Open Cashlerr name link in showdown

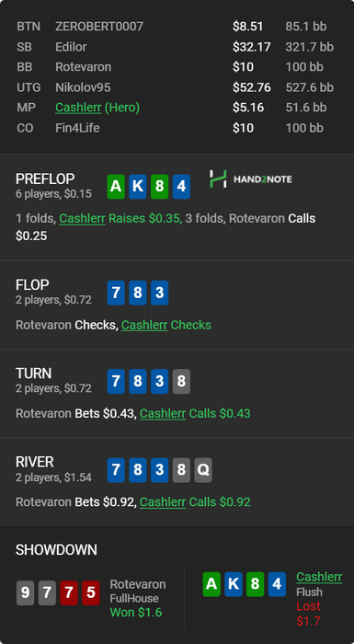(x=319, y=577)
